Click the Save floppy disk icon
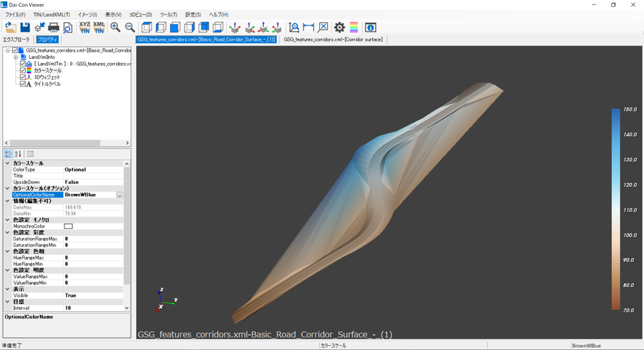This screenshot has width=644, height=350. [x=25, y=27]
